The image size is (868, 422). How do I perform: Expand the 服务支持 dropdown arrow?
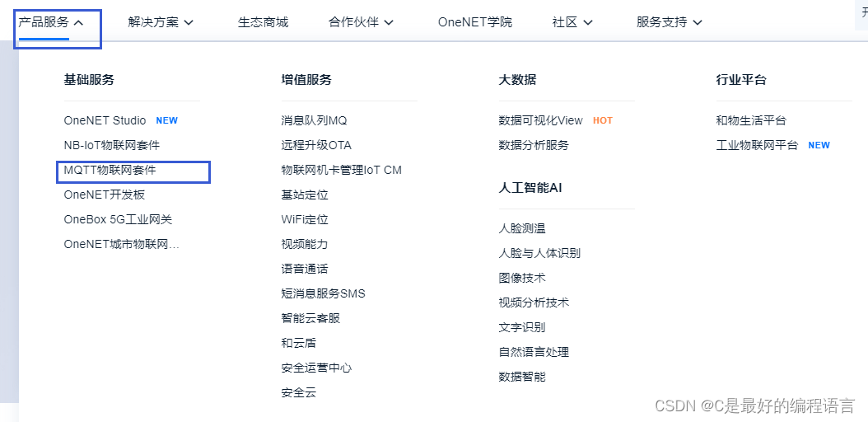coord(698,23)
